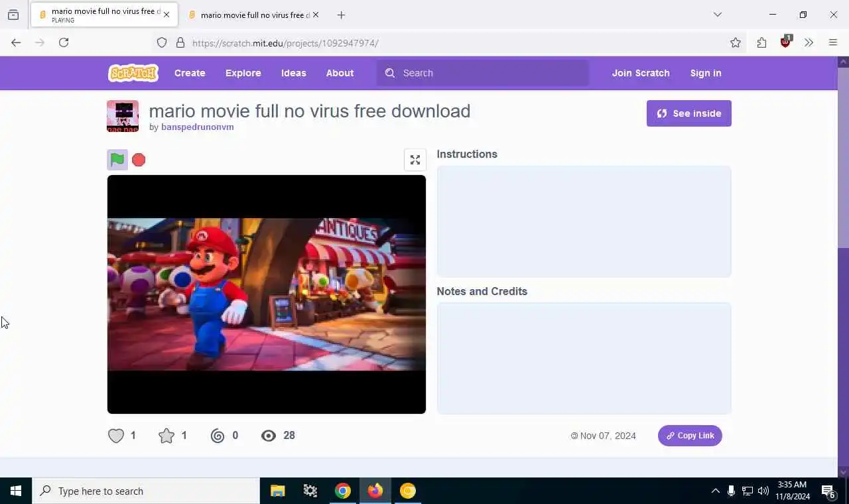Open banspedrunonvm author profile link

[198, 127]
